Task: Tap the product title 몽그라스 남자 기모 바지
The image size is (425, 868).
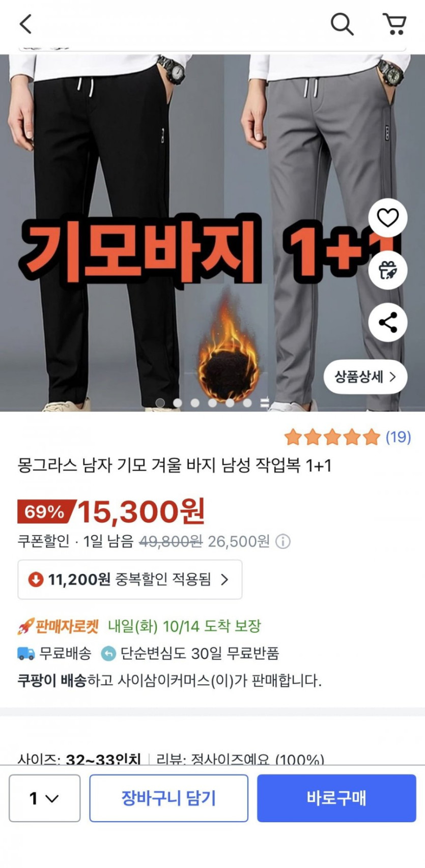Action: tap(175, 465)
